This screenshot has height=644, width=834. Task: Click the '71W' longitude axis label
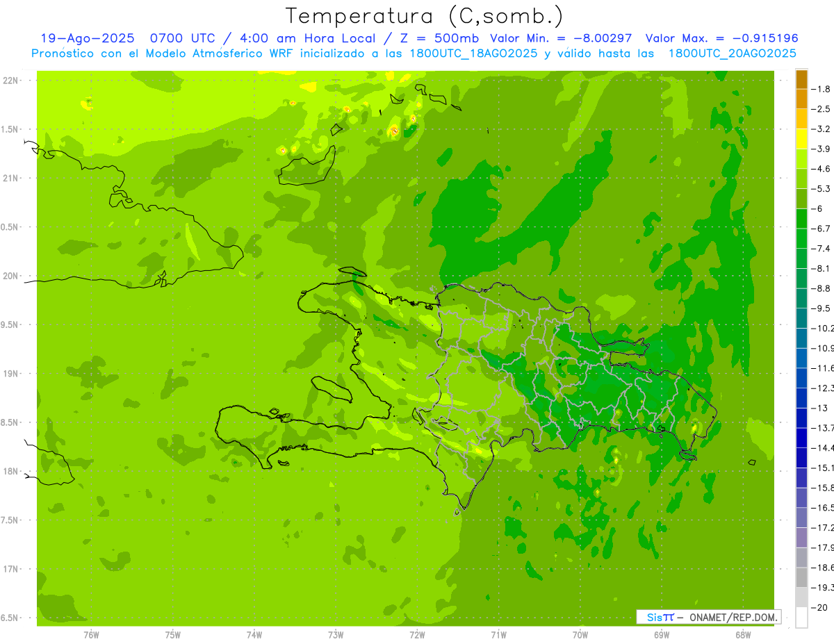coord(498,635)
